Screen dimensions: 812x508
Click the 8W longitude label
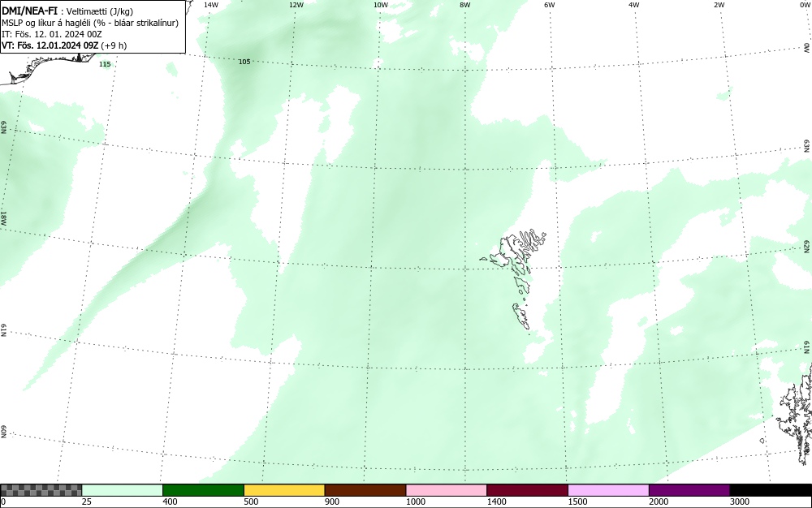(465, 5)
